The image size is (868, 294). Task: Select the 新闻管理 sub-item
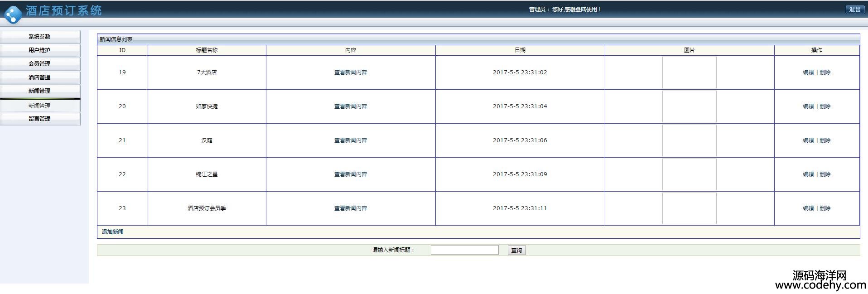coord(40,106)
